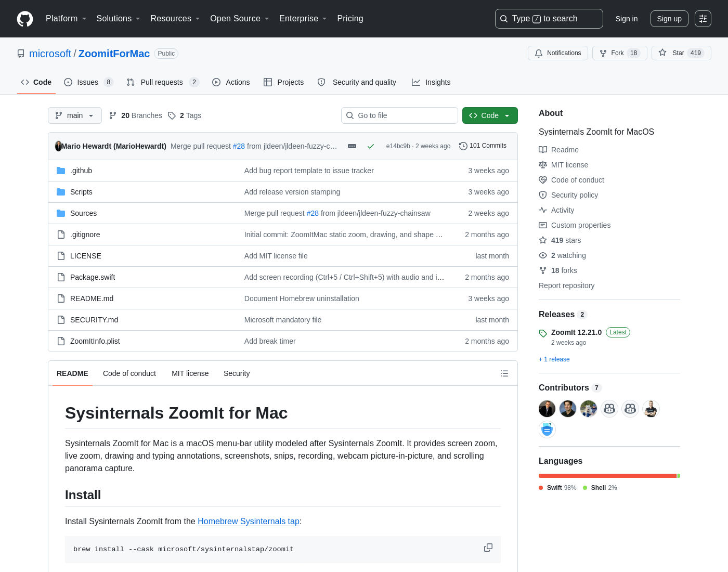The height and width of the screenshot is (572, 728).
Task: Expand the commit message ellipsis
Action: [352, 146]
